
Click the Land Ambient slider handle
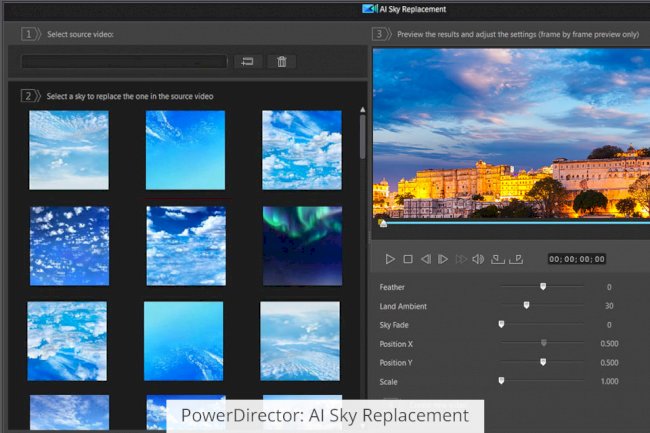pos(526,305)
